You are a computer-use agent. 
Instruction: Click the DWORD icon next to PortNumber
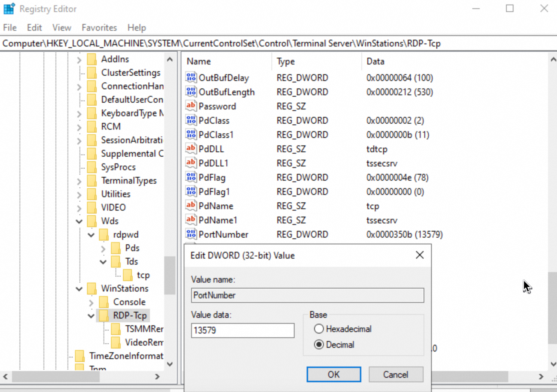pos(191,234)
